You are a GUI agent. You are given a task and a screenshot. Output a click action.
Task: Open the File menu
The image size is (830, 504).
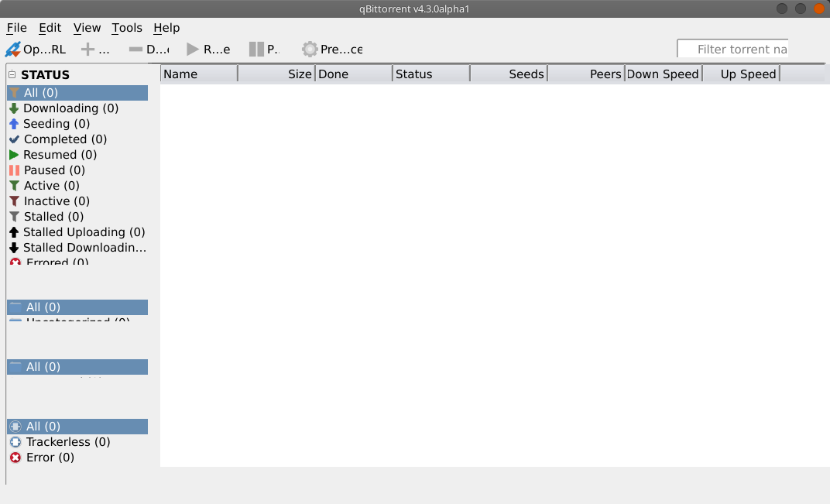16,28
